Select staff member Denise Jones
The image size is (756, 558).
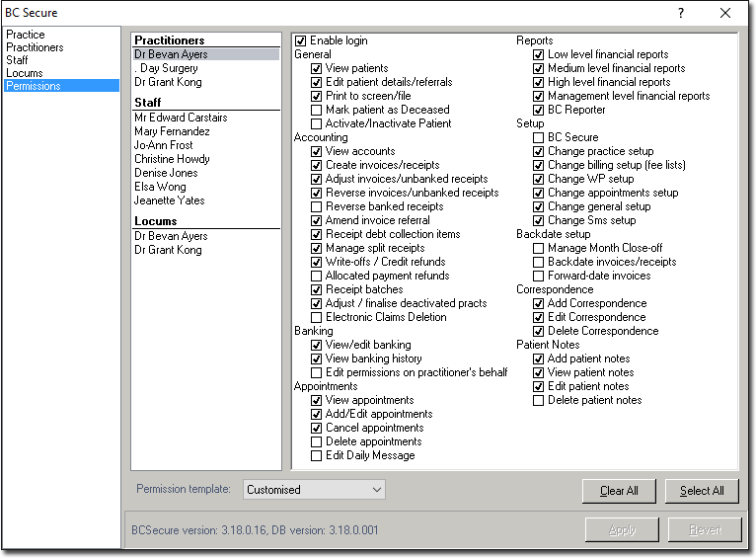[x=166, y=173]
